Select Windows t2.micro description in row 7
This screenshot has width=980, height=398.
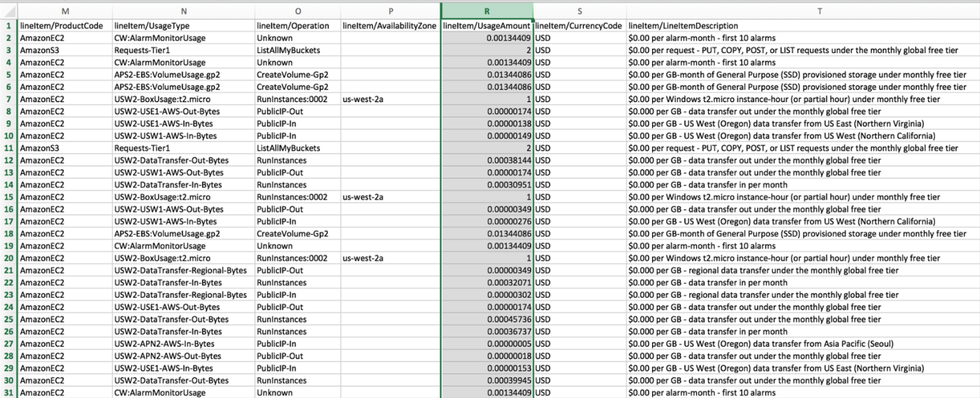pyautogui.click(x=803, y=99)
